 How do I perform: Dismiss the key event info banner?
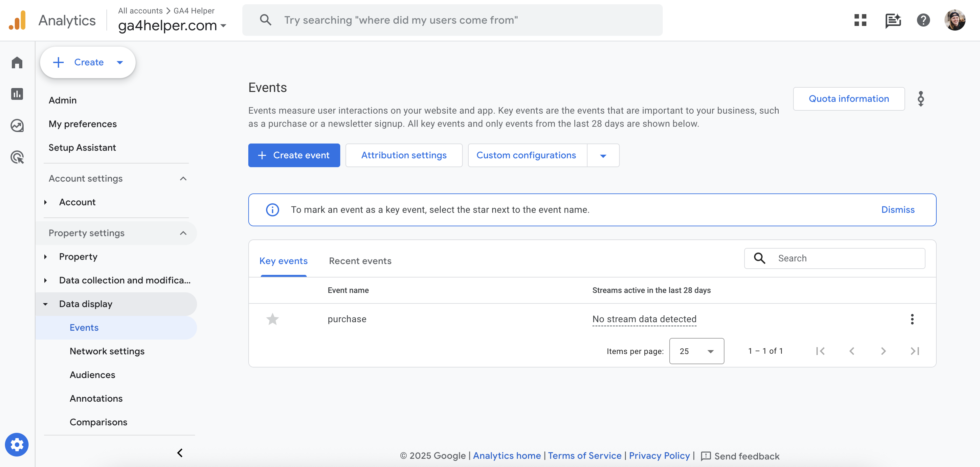pos(898,210)
